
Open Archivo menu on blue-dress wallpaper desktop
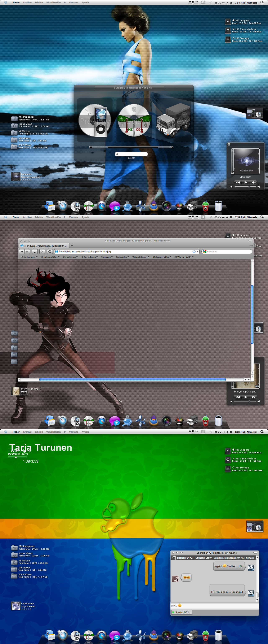point(27,3)
